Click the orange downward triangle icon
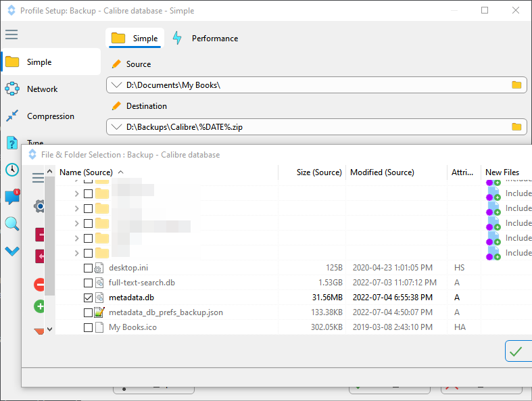This screenshot has height=401, width=532. coord(39,331)
